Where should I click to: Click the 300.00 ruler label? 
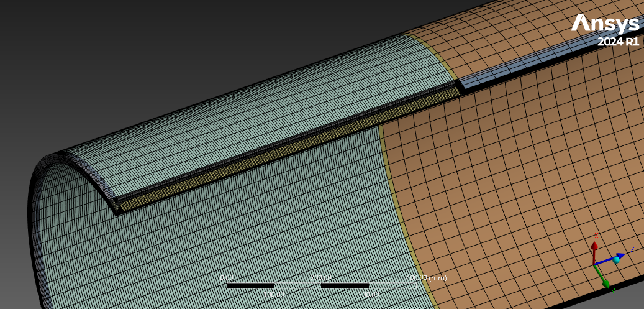(x=368, y=294)
